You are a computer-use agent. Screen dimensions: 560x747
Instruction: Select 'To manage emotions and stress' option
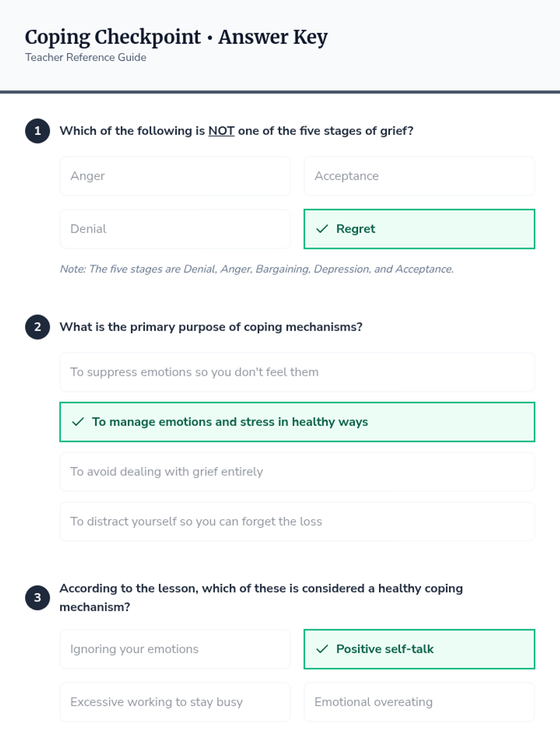297,422
